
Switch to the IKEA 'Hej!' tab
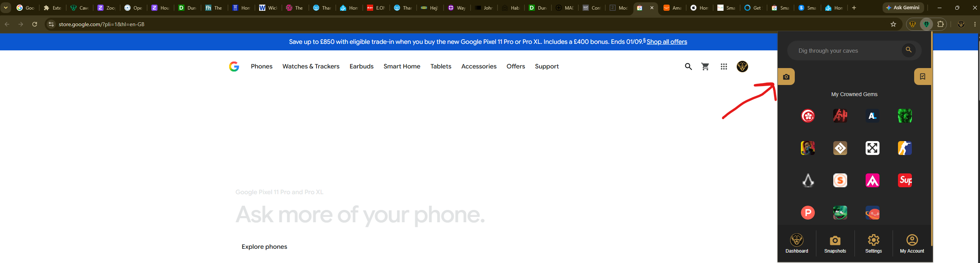tap(430, 8)
